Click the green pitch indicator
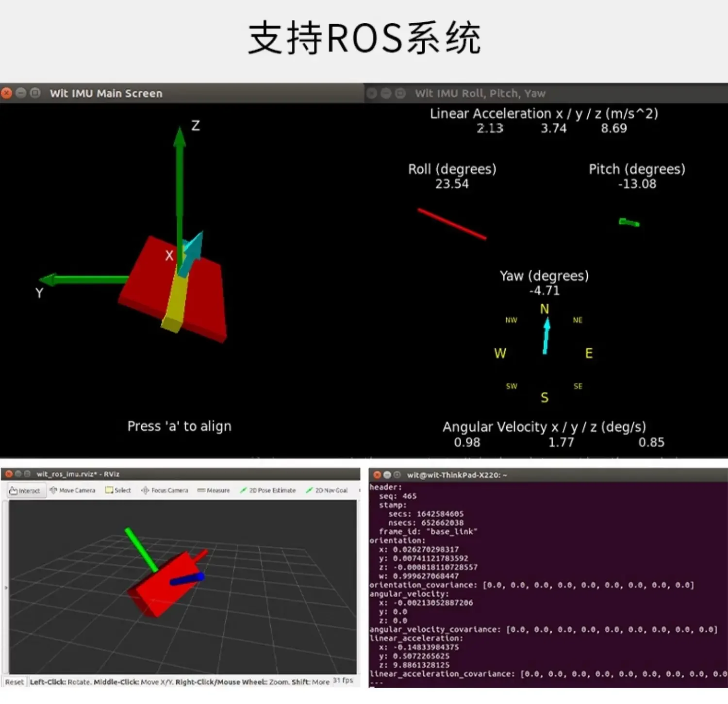The height and width of the screenshot is (704, 728). pyautogui.click(x=629, y=222)
